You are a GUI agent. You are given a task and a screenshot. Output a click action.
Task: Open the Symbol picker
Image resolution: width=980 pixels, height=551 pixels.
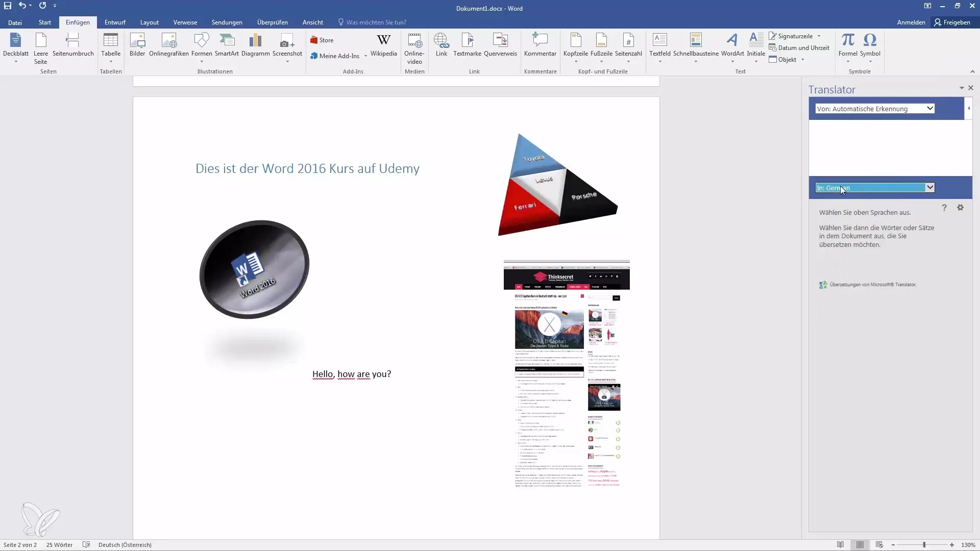click(x=870, y=48)
